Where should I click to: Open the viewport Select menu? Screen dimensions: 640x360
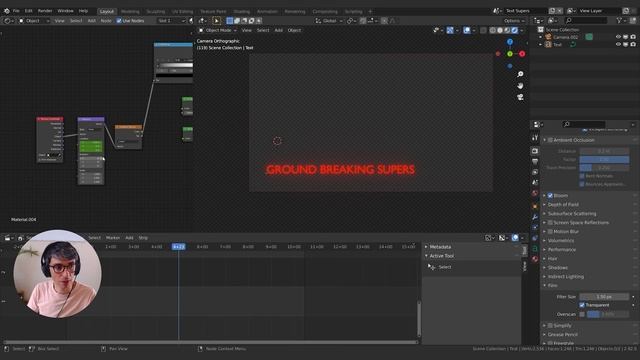[x=263, y=30]
